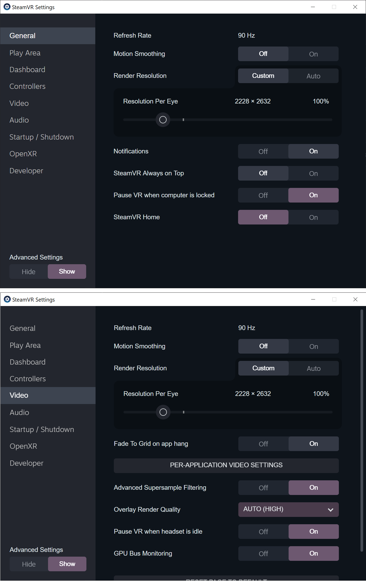Open Audio tab in bottom window
Screen dimensions: 366x588
coord(48,412)
